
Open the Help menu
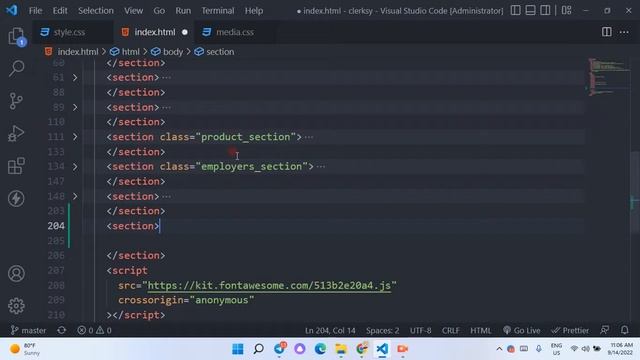pos(254,11)
